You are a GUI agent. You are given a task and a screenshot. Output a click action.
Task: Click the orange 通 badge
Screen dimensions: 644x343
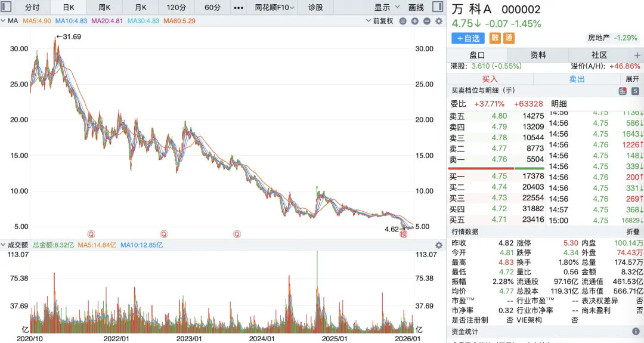509,38
